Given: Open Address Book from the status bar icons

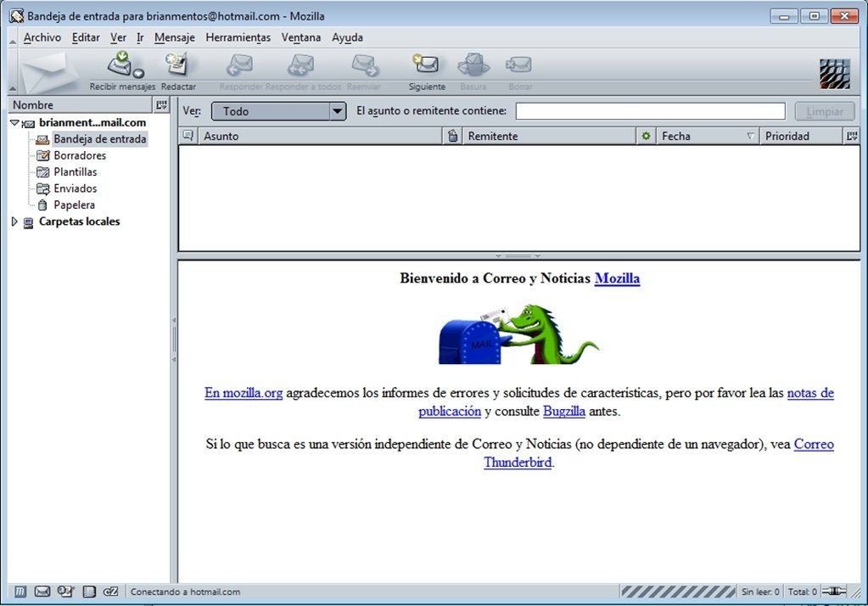Looking at the screenshot, I should click(88, 592).
